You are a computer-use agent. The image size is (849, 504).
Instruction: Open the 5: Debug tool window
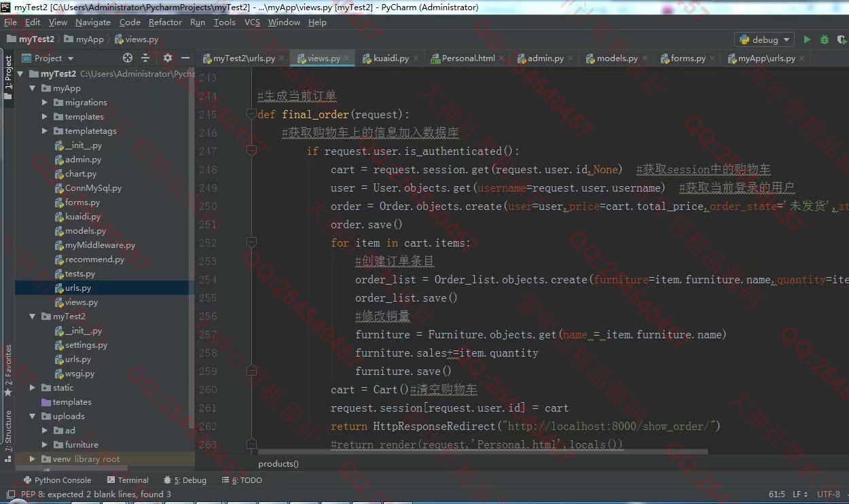tap(185, 480)
